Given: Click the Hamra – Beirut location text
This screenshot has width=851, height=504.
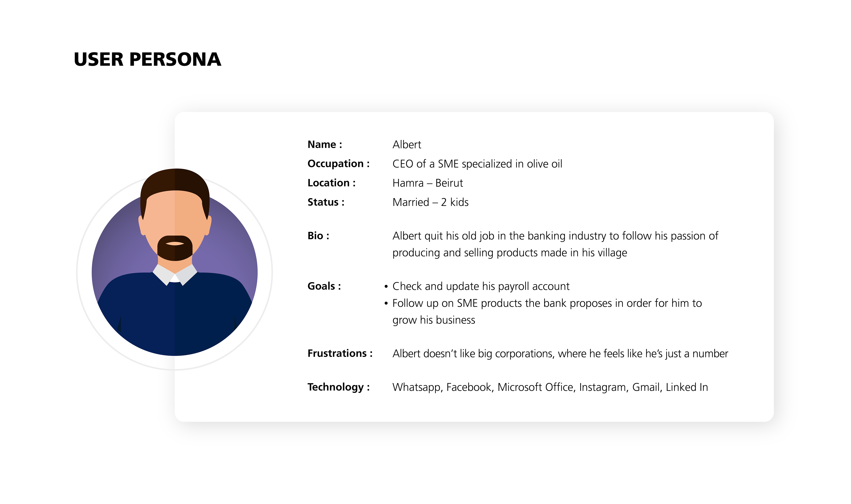Looking at the screenshot, I should click(x=427, y=183).
